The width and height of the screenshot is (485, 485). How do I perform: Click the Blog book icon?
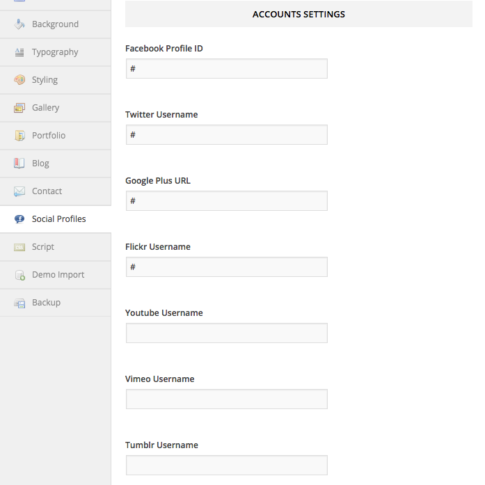pos(19,163)
